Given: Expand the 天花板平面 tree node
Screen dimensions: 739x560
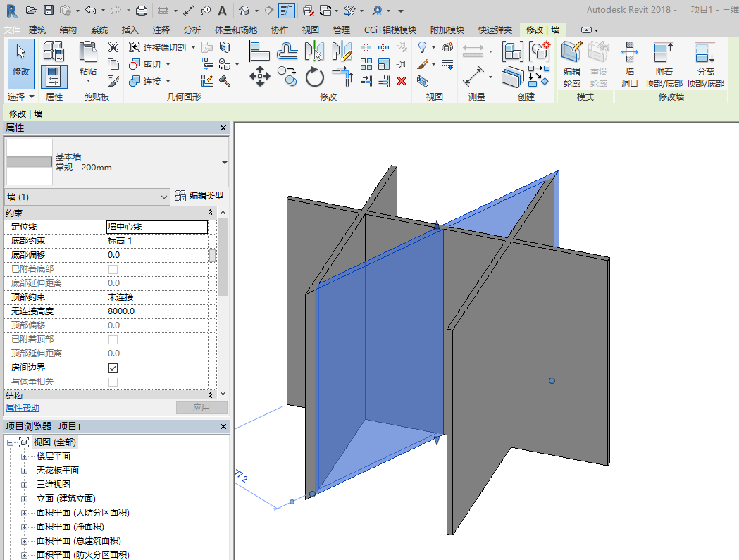Looking at the screenshot, I should 24,471.
